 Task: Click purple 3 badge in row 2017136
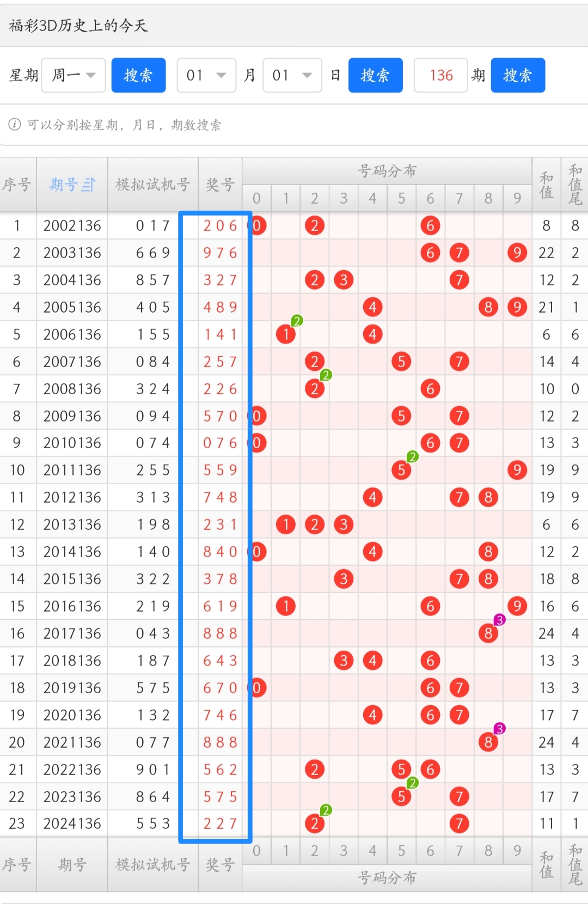click(499, 620)
